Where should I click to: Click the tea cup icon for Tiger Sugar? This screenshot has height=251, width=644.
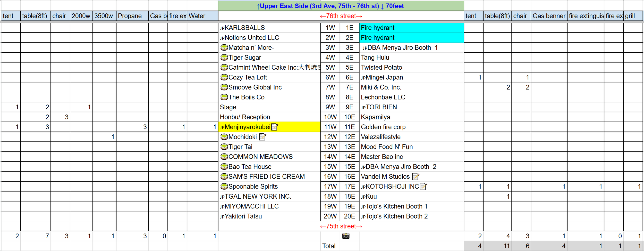(224, 57)
